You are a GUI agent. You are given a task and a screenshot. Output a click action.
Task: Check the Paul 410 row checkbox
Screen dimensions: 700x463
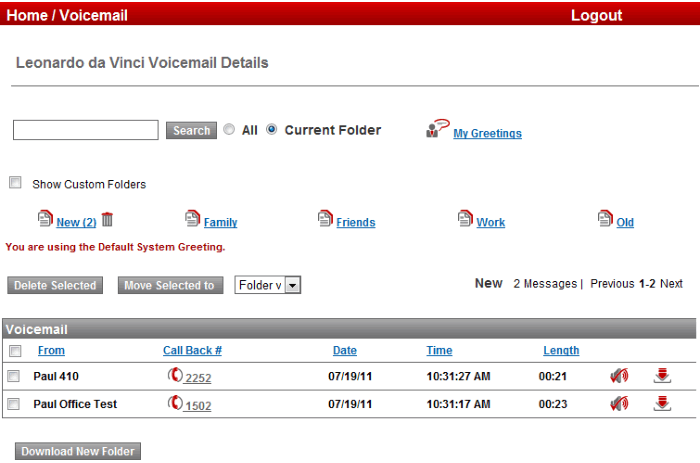pyautogui.click(x=13, y=376)
